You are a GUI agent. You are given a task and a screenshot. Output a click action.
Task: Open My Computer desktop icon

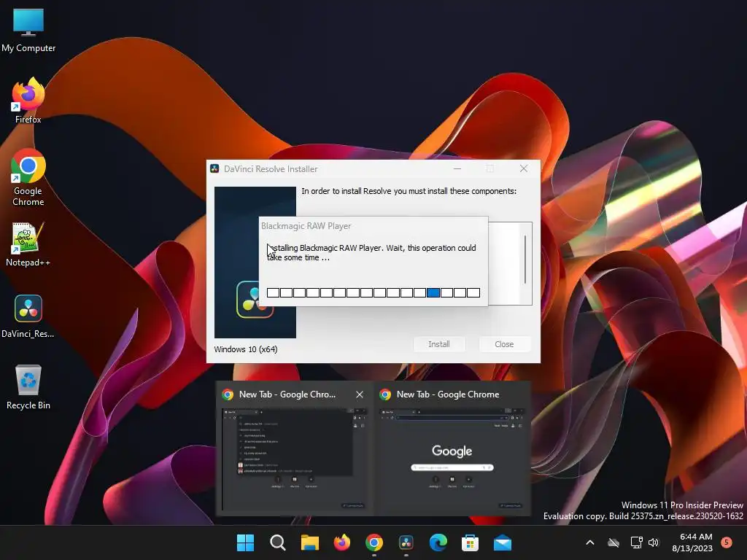pos(28,31)
